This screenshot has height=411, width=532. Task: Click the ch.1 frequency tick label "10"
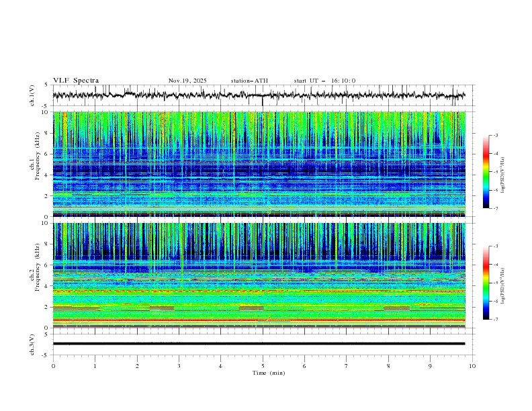coord(45,112)
